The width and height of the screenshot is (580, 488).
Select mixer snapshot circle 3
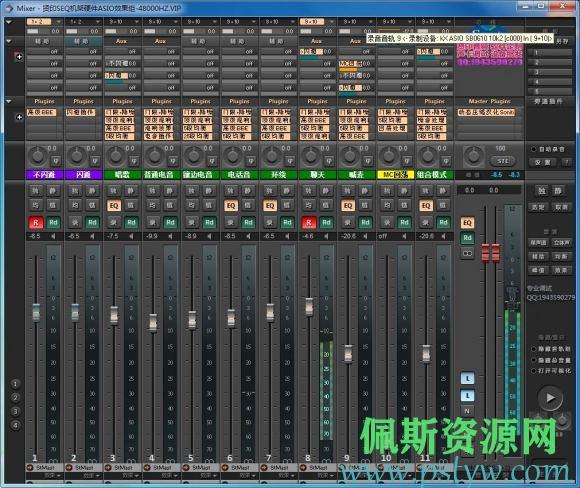pyautogui.click(x=15, y=411)
